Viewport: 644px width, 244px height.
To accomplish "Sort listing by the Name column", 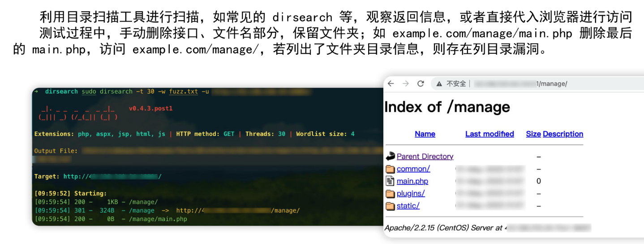I will click(x=425, y=134).
